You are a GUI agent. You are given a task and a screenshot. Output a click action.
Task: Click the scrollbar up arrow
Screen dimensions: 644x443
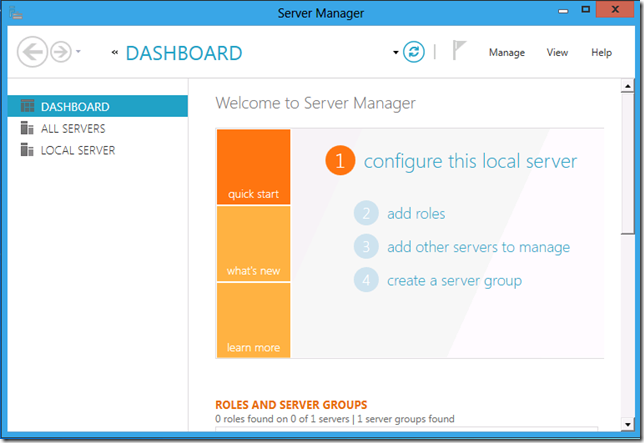click(x=628, y=86)
